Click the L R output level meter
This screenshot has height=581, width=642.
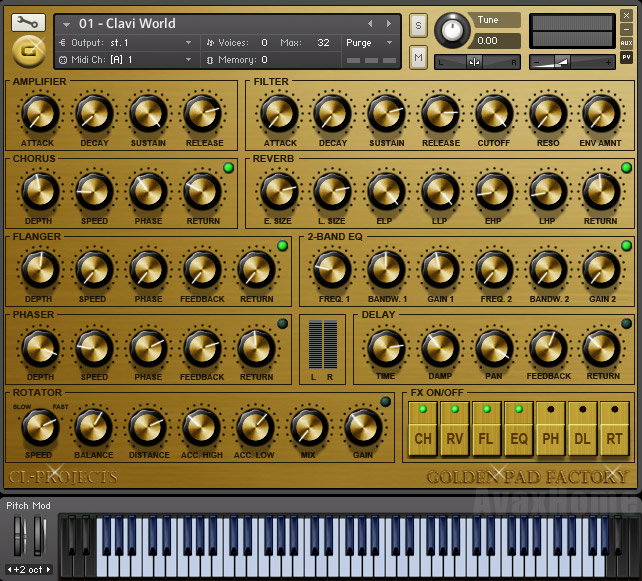pyautogui.click(x=323, y=345)
